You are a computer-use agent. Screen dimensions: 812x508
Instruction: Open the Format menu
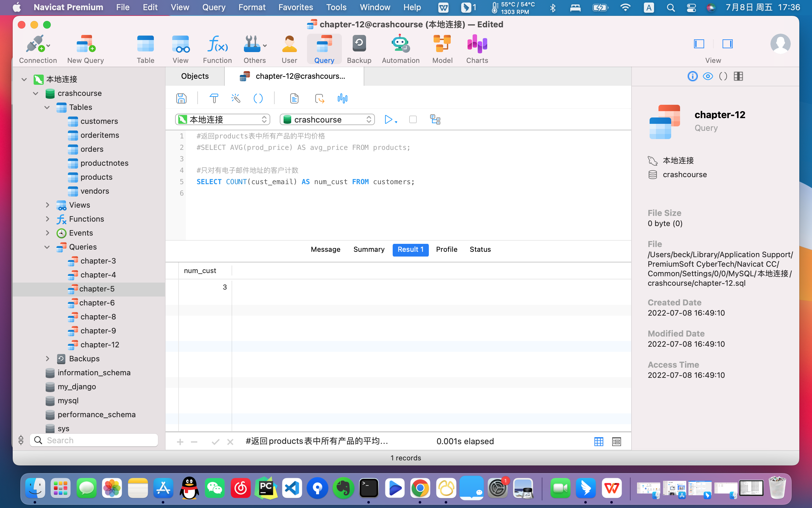pyautogui.click(x=252, y=7)
